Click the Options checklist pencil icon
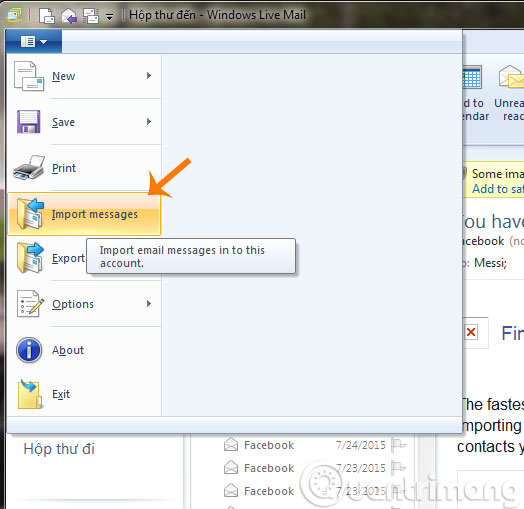Viewport: 524px width, 509px height. click(x=30, y=303)
